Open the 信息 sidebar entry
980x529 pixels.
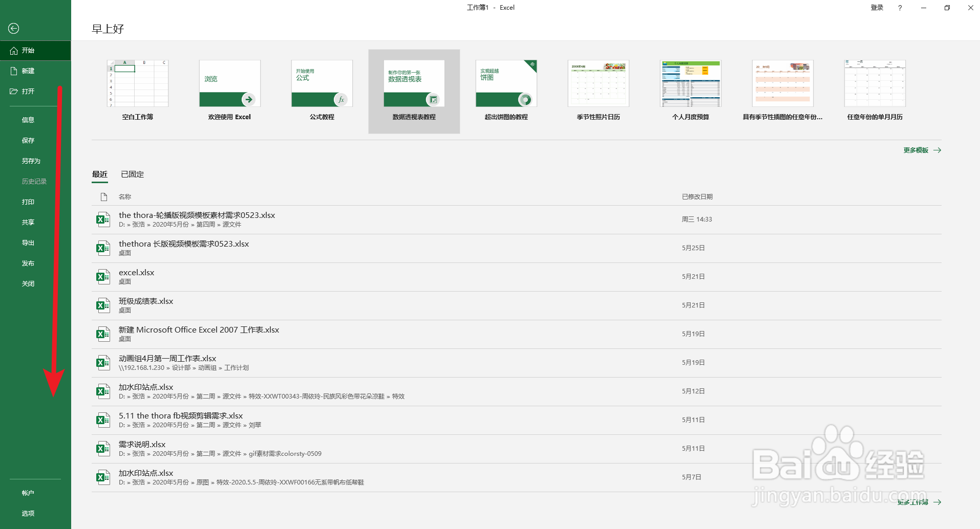[28, 120]
